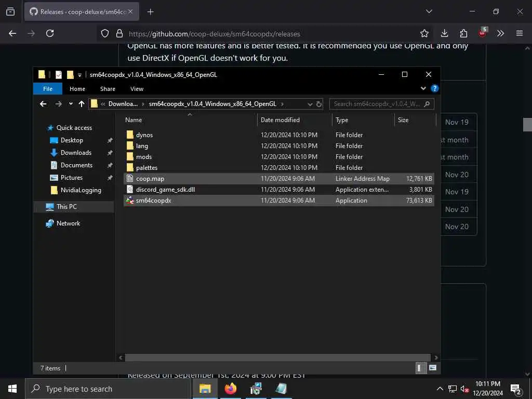Open File Explorer taskbar icon
The image size is (532, 399).
click(205, 389)
